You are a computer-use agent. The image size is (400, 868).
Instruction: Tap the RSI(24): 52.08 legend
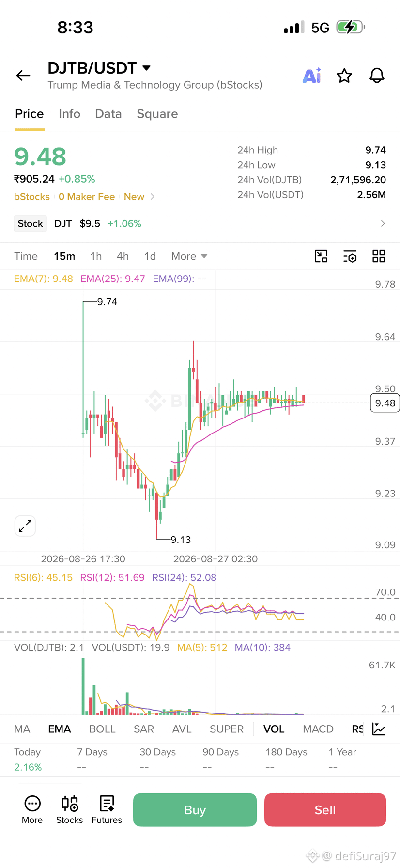184,577
